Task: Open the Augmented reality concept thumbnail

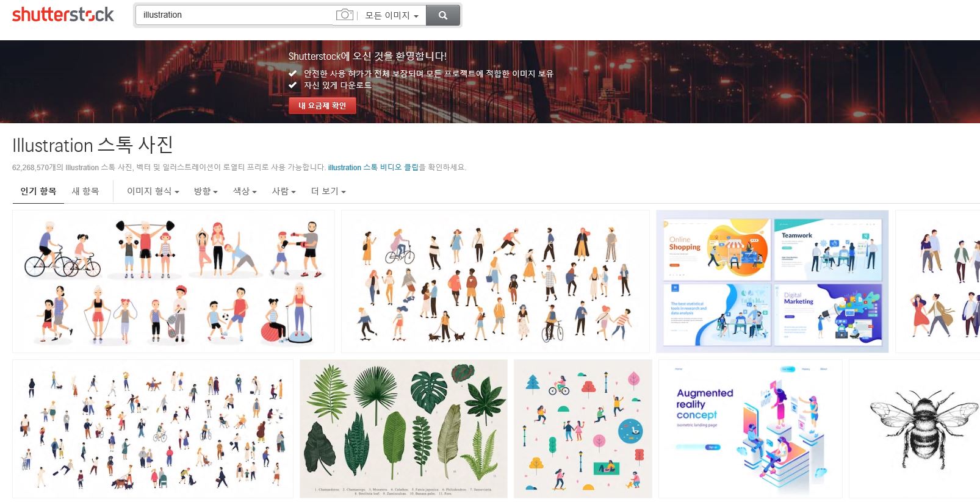Action: 751,429
